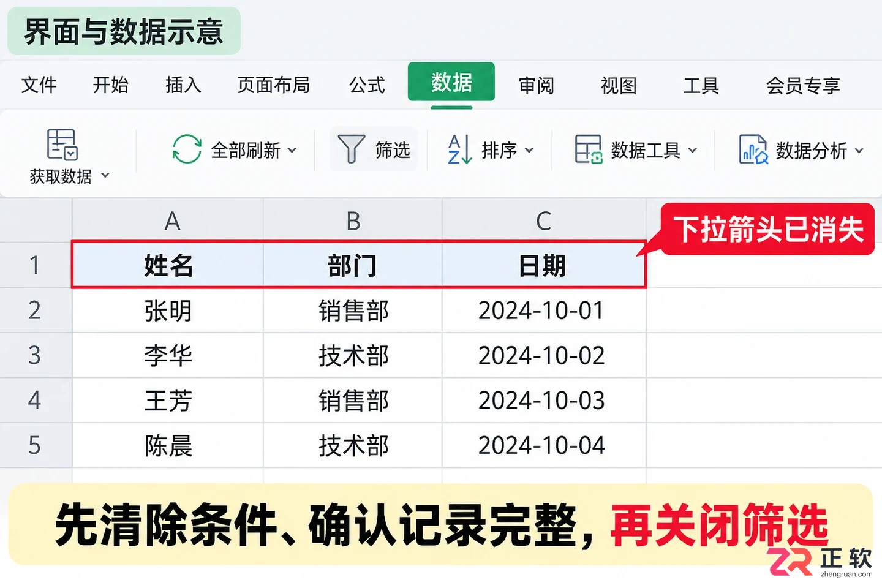The height and width of the screenshot is (588, 882).
Task: Click the 数据分析 chart icon
Action: pos(753,149)
